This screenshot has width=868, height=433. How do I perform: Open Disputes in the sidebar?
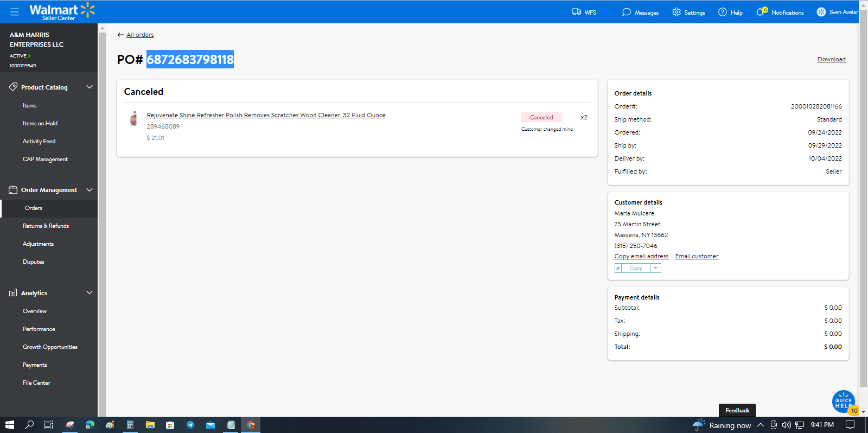pyautogui.click(x=34, y=262)
